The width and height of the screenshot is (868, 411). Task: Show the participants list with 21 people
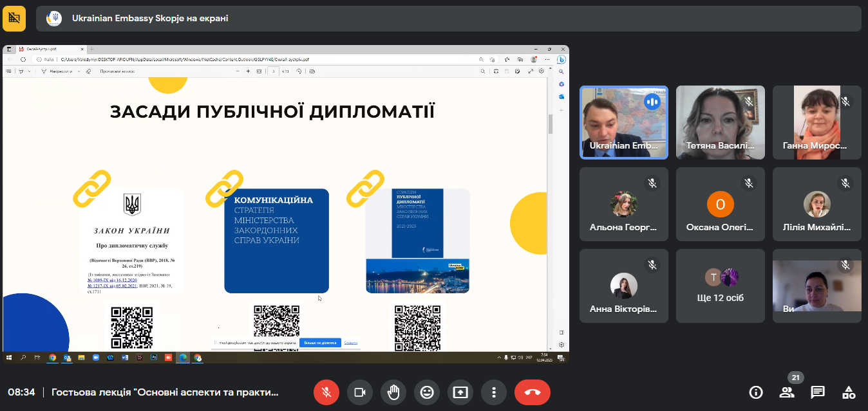click(x=787, y=392)
